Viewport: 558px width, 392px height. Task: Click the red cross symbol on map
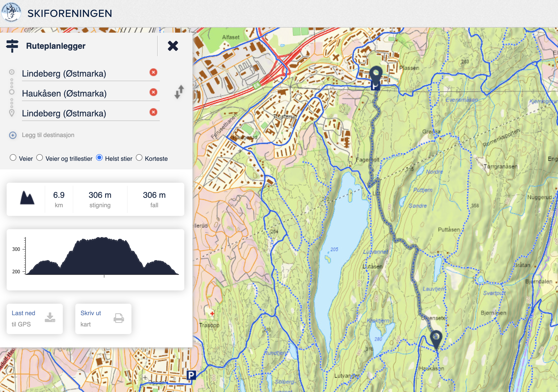(x=212, y=313)
